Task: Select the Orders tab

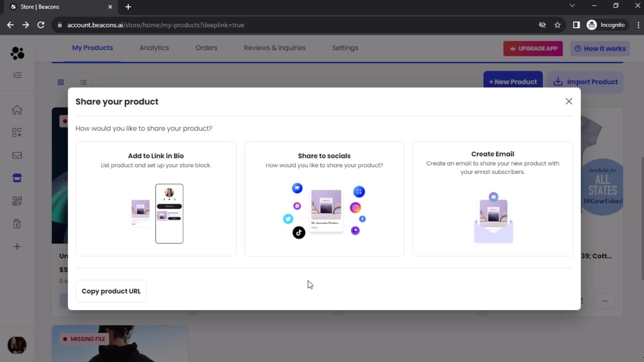Action: 206,48
